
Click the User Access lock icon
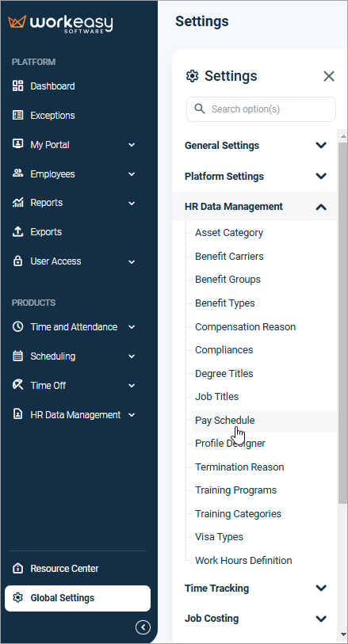coord(17,261)
